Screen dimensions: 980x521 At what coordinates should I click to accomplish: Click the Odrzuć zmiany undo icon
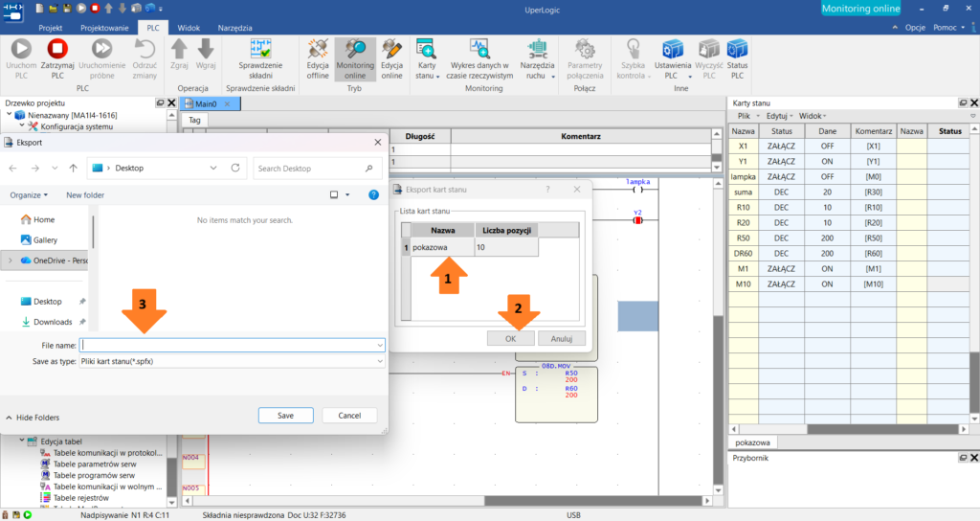click(145, 49)
